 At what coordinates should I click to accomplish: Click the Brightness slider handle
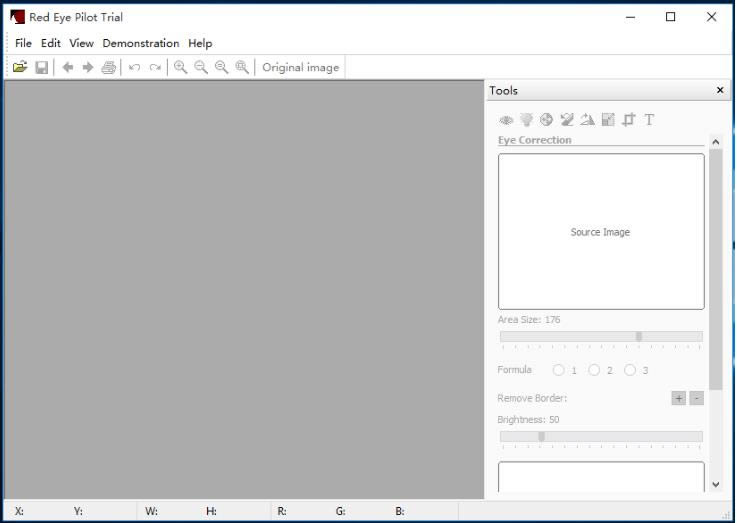pyautogui.click(x=541, y=437)
